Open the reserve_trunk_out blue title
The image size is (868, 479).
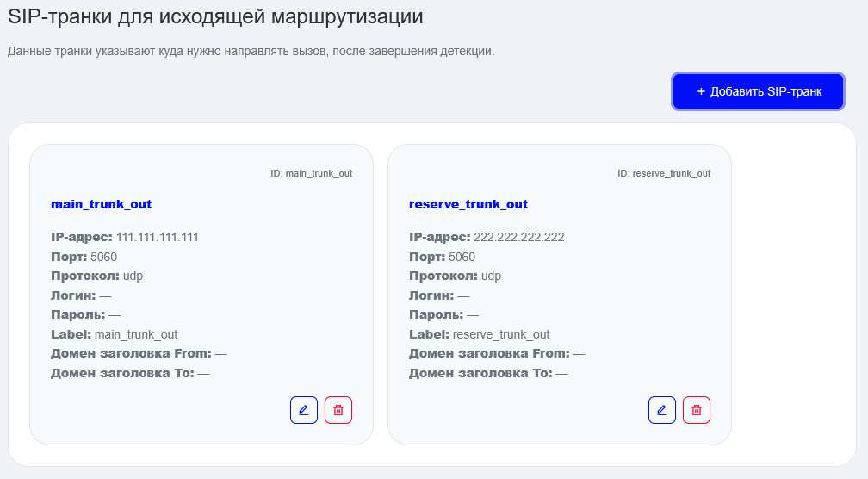pos(468,204)
